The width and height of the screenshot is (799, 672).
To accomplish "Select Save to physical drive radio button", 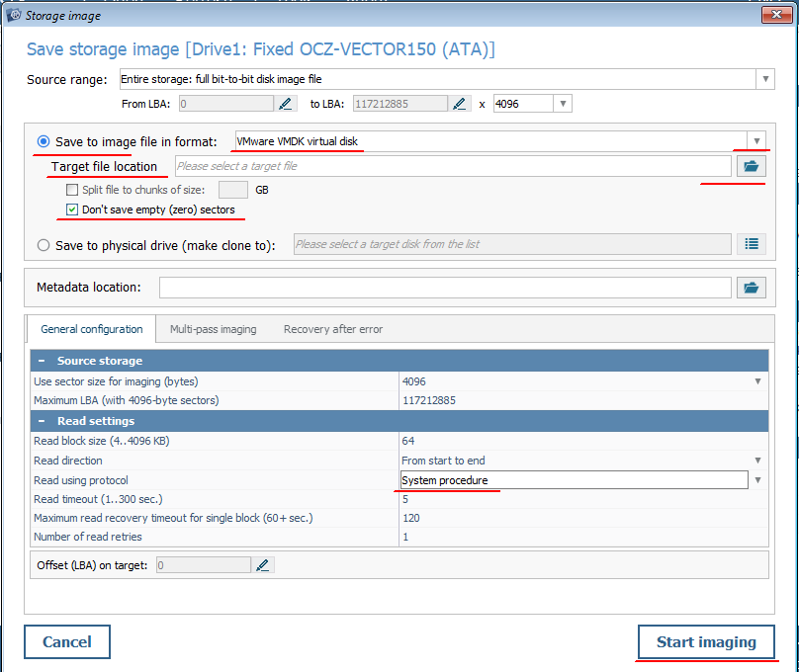I will (44, 245).
